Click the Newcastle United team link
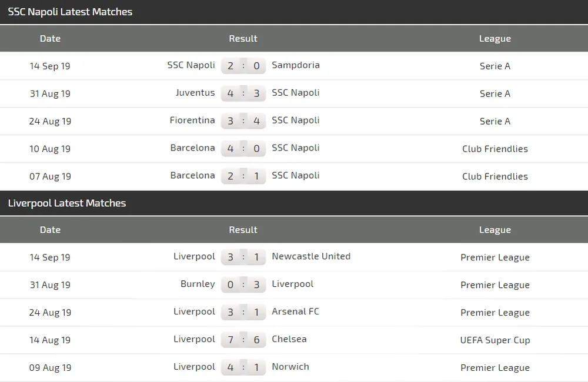 (311, 256)
